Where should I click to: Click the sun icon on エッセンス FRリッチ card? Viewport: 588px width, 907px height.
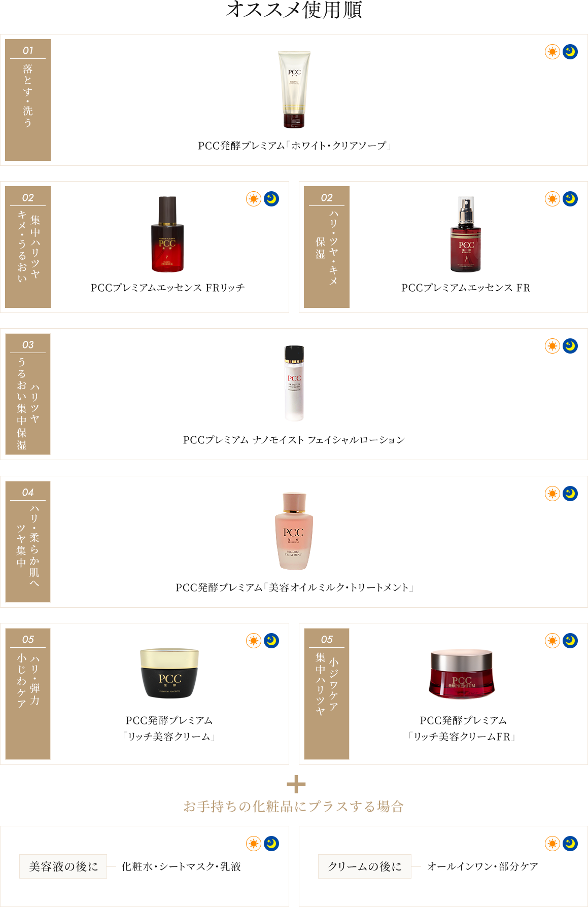coord(254,199)
